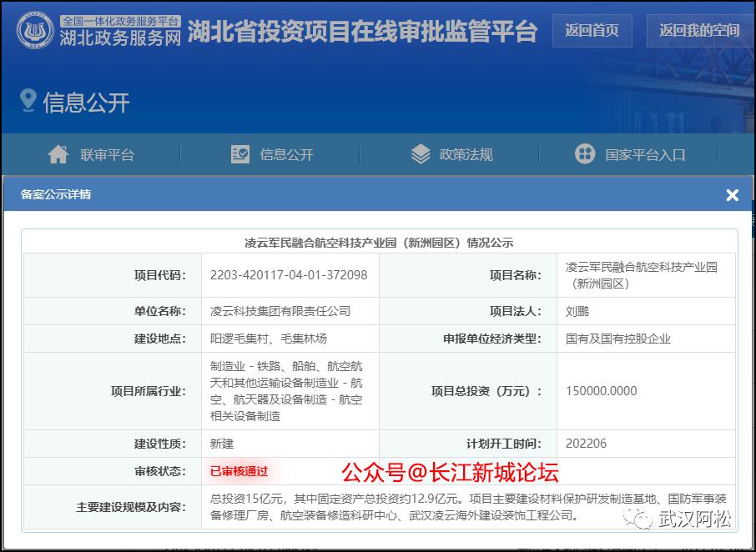This screenshot has height=552, width=756.
Task: Click the document icon next to 信息公开 nav
Action: (239, 153)
